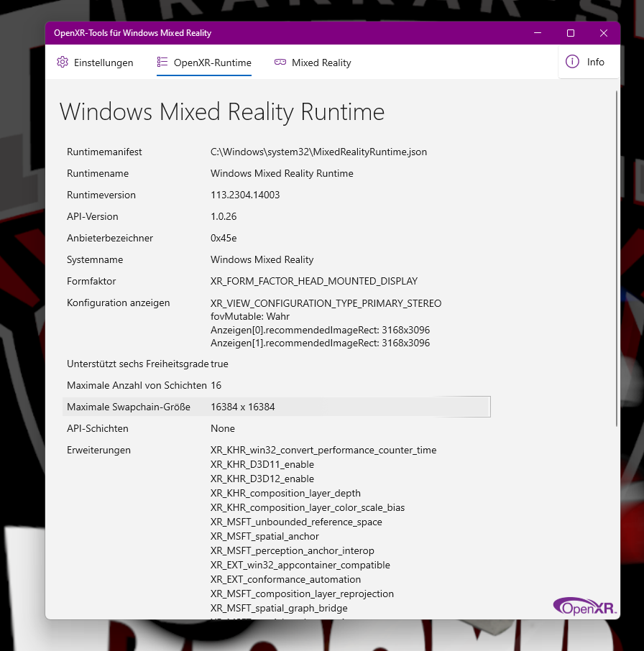This screenshot has width=644, height=651.
Task: Maximize the OpenXR-Tools window
Action: tap(571, 33)
